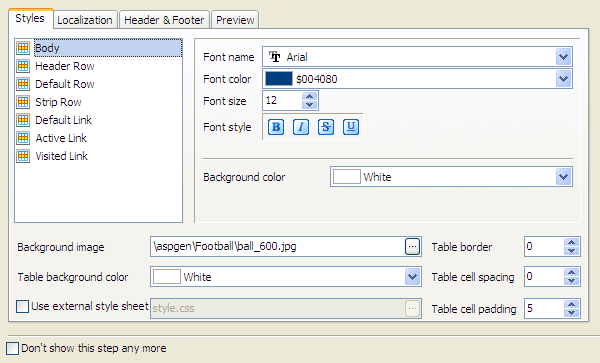Check Don't show this step any more
The height and width of the screenshot is (363, 600).
point(12,348)
